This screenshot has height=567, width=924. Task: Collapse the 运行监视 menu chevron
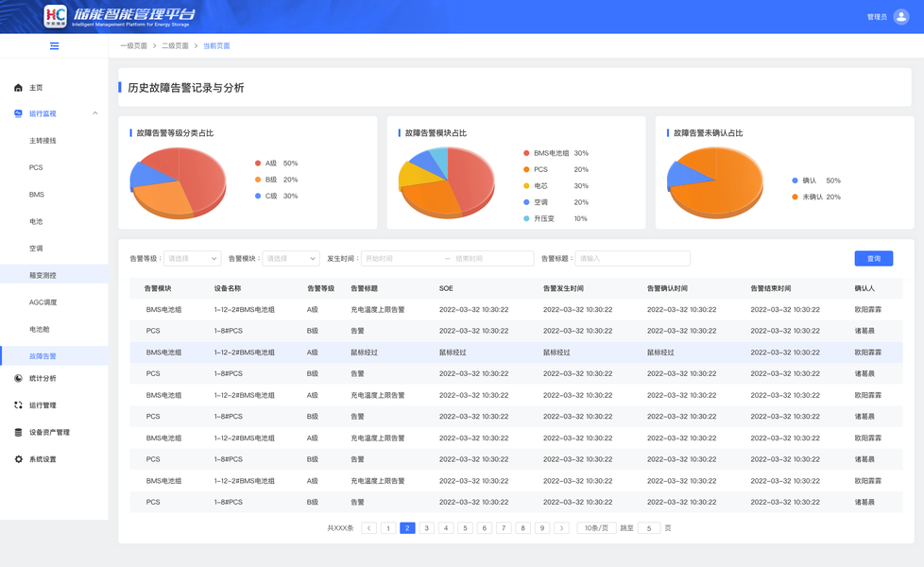(x=94, y=113)
